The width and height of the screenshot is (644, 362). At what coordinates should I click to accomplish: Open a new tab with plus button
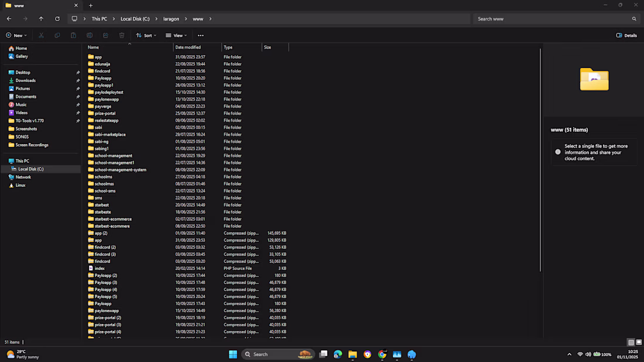pyautogui.click(x=91, y=5)
